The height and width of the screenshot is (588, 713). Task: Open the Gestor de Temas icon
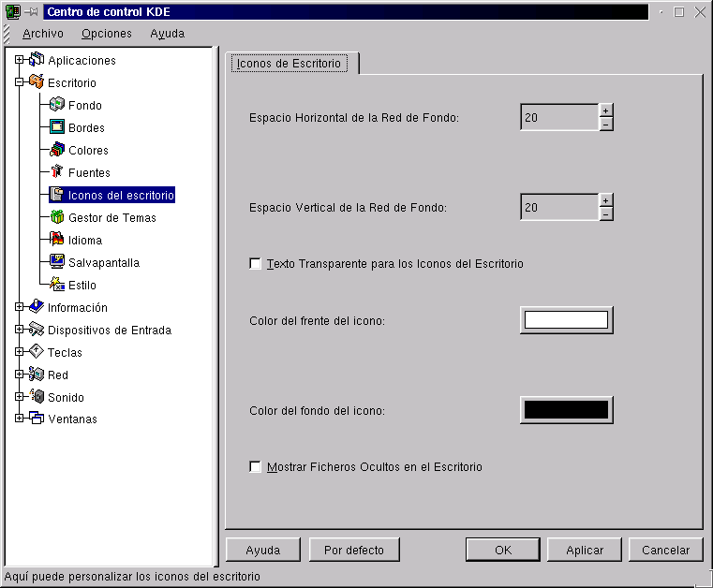coord(57,218)
